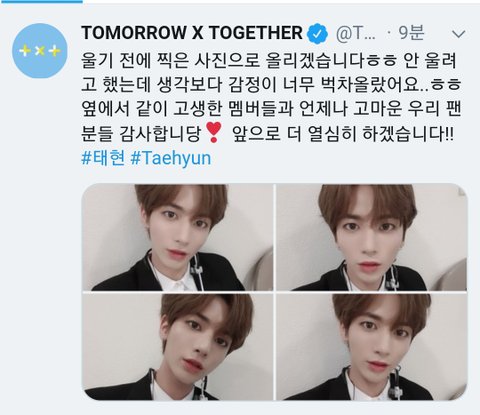
Task: Open the #태현 hashtag
Action: coord(103,158)
